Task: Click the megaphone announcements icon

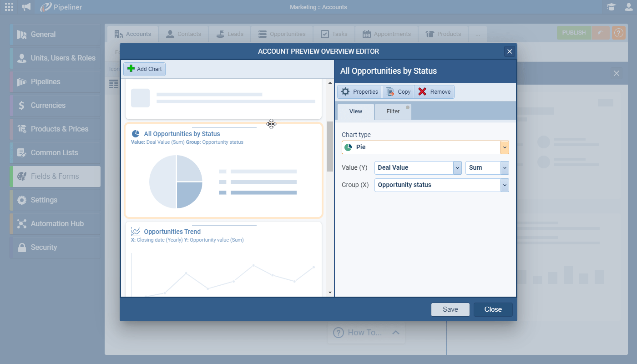Action: (x=27, y=7)
